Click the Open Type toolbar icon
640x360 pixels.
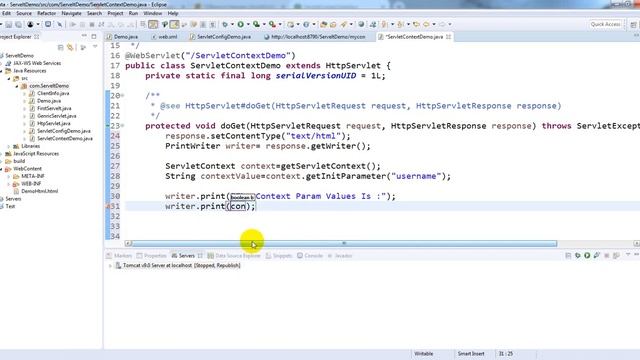point(323,24)
